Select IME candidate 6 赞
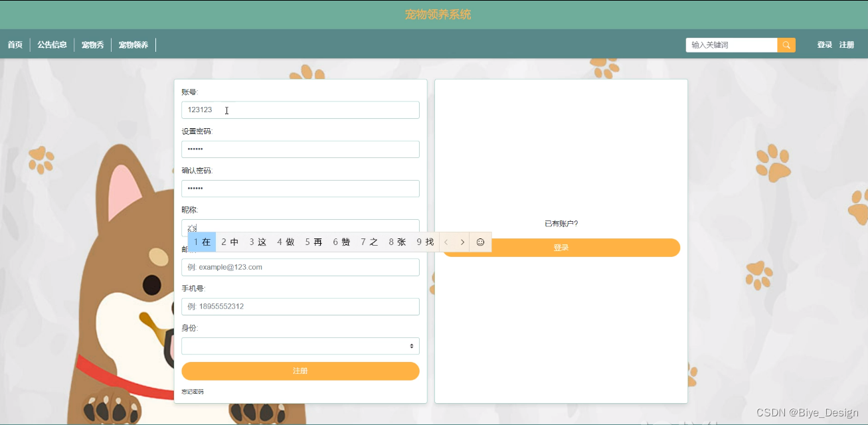Image resolution: width=868 pixels, height=425 pixels. 341,242
